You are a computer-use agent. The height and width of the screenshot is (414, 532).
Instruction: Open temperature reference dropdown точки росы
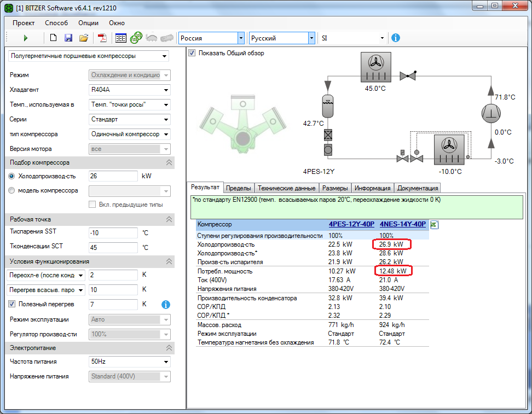click(x=129, y=104)
